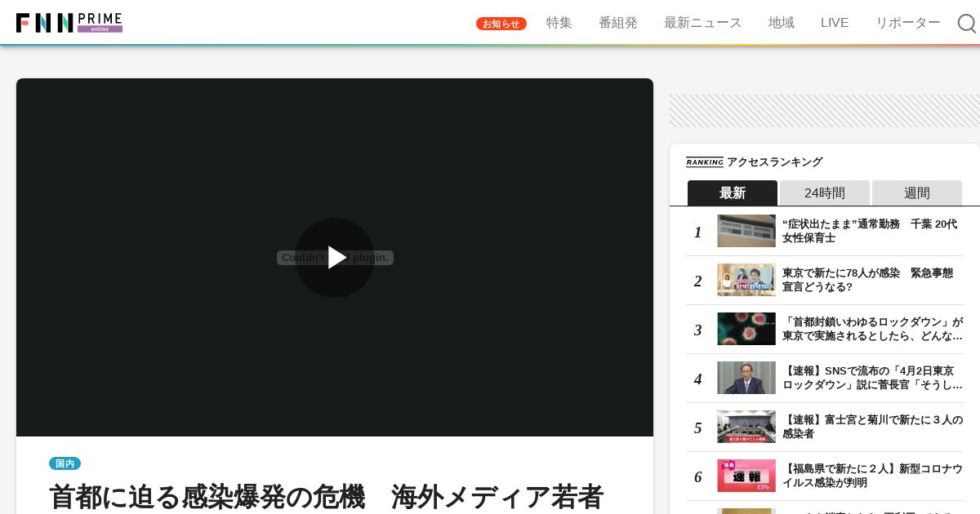This screenshot has width=980, height=514.
Task: Open the FNN PRIME online logo homepage
Action: 69,23
